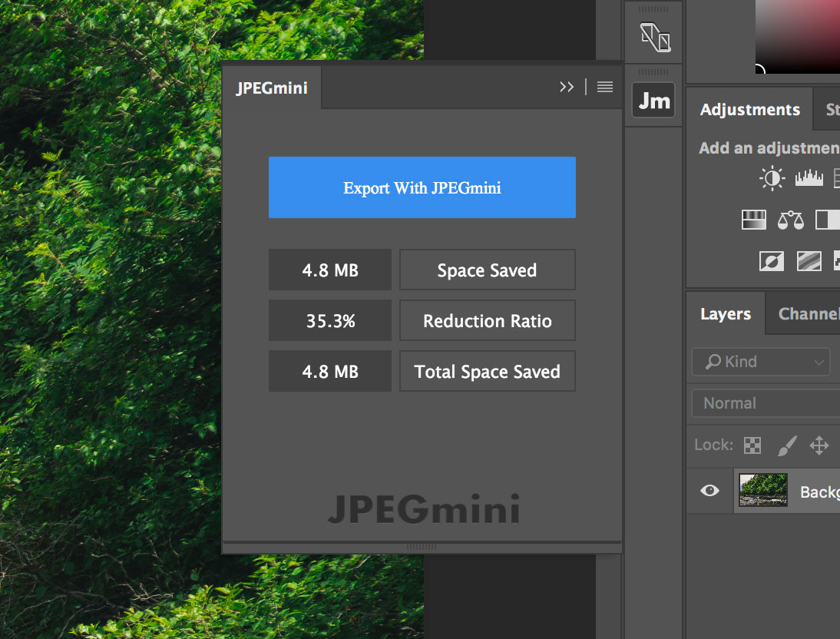Viewport: 840px width, 639px height.
Task: Add an Invert adjustment layer
Action: (x=771, y=261)
